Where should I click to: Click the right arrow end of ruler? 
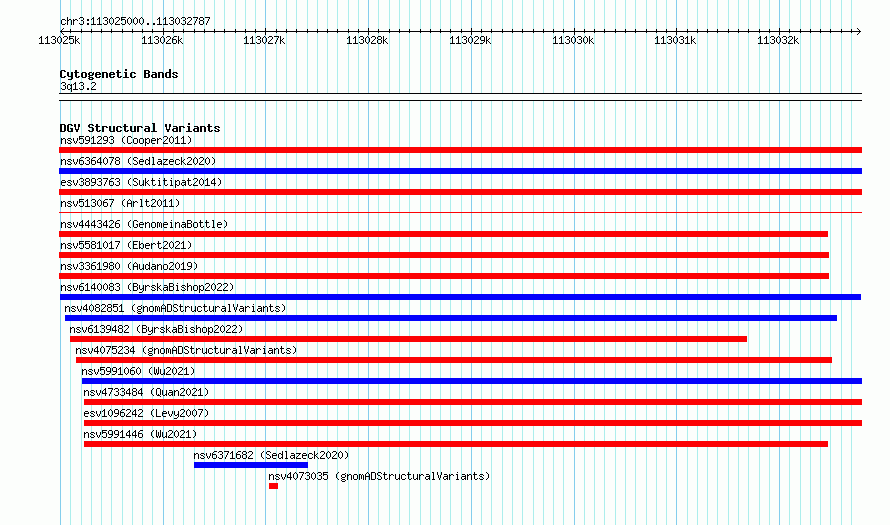coord(859,31)
